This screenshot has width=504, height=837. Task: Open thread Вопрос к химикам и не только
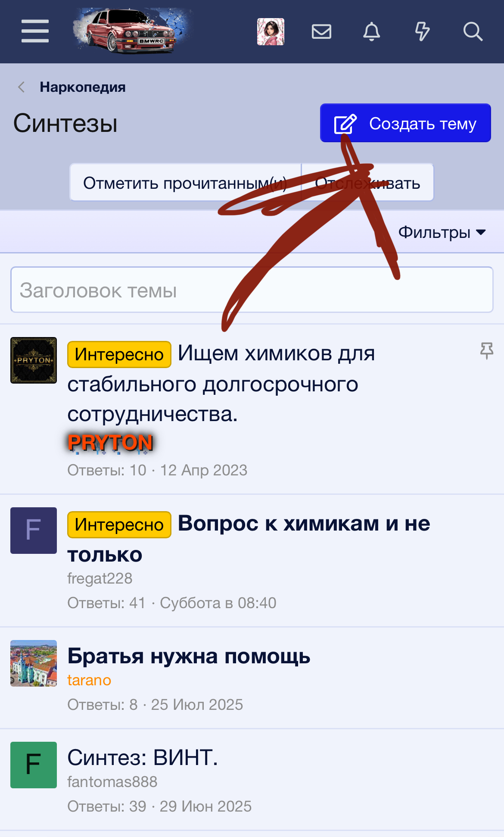pyautogui.click(x=249, y=538)
